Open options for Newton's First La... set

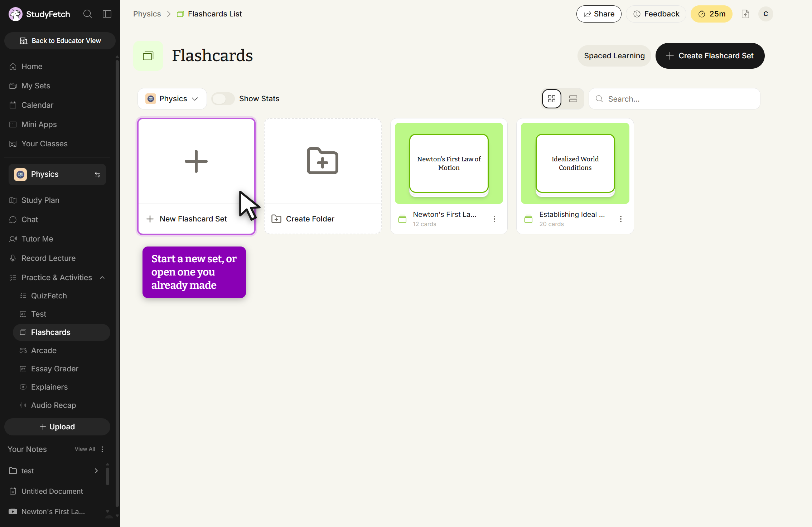pos(494,219)
